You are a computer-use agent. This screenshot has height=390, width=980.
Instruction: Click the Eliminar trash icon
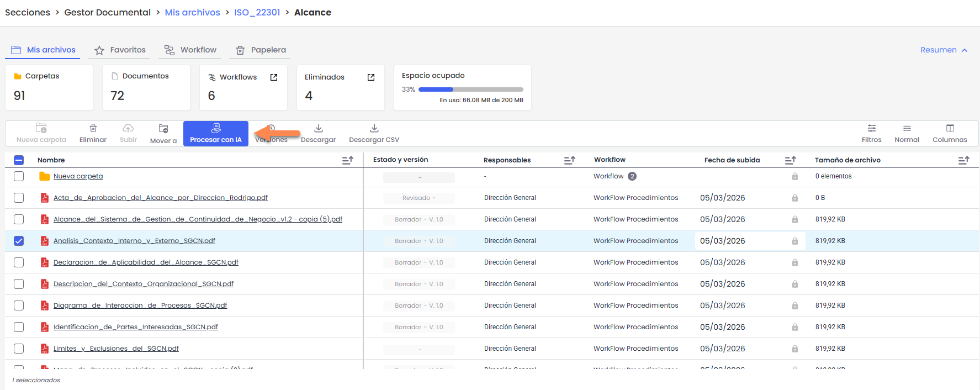click(x=93, y=128)
